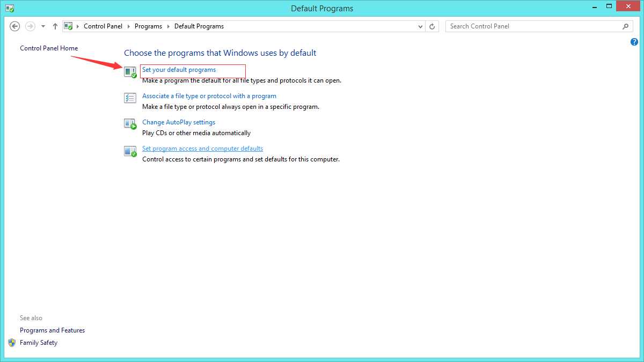Click the Associate a file type icon
644x362 pixels.
(130, 98)
